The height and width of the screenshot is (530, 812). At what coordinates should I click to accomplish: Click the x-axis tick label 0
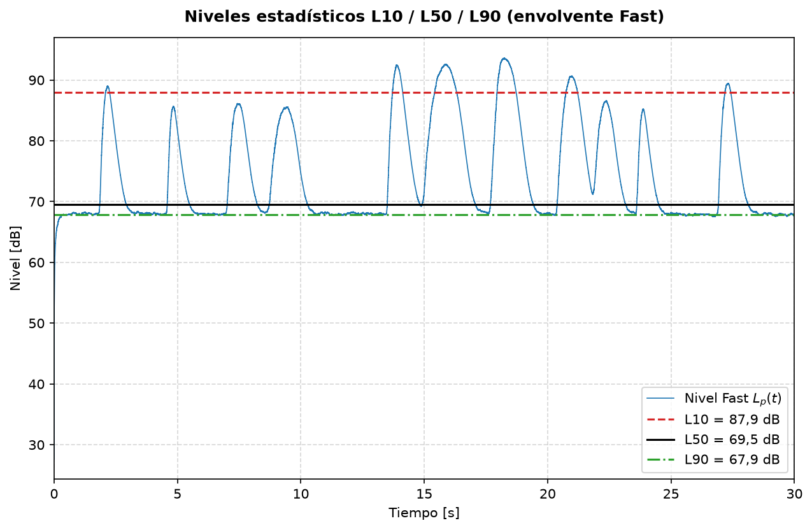pyautogui.click(x=54, y=494)
